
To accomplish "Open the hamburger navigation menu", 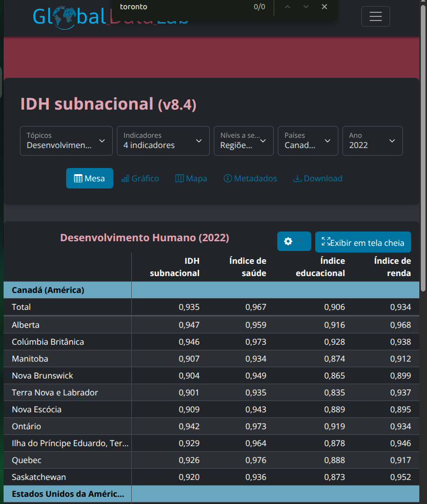I will [375, 16].
